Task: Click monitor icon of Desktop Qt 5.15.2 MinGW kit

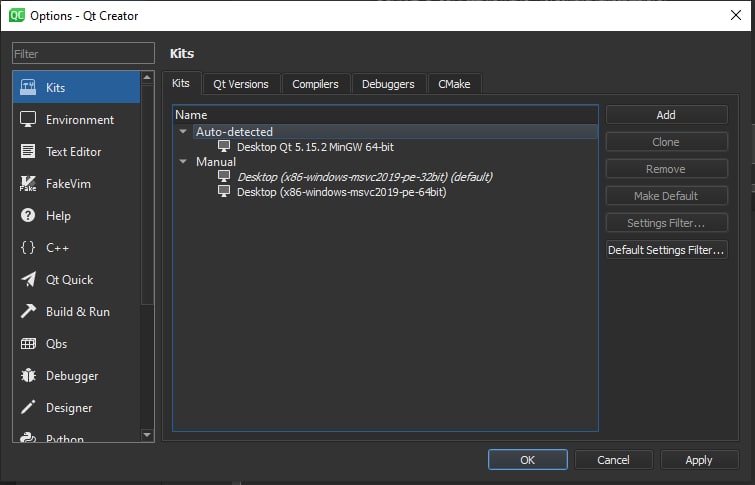Action: coord(224,146)
